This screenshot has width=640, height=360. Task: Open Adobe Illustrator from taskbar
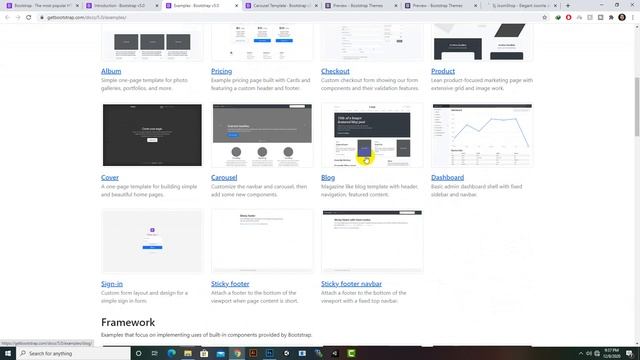pos(253,353)
